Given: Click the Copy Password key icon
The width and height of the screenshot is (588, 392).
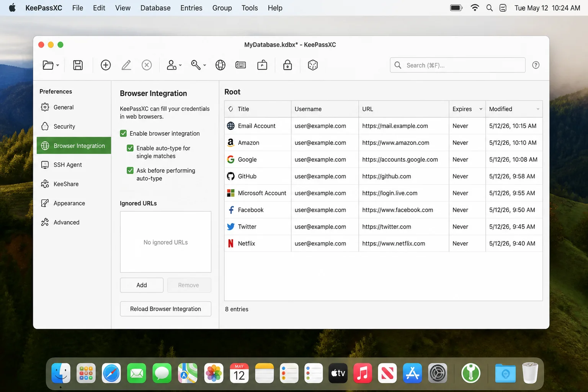Looking at the screenshot, I should click(x=196, y=65).
